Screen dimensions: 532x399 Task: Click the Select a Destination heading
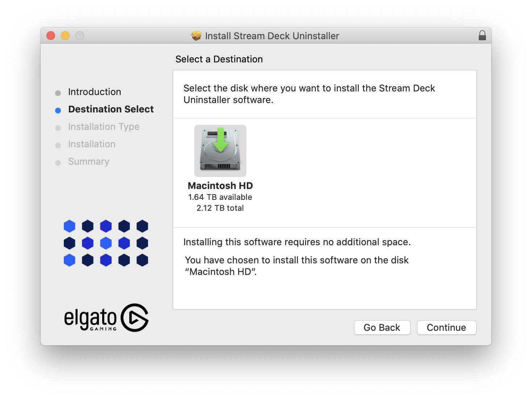(x=219, y=59)
